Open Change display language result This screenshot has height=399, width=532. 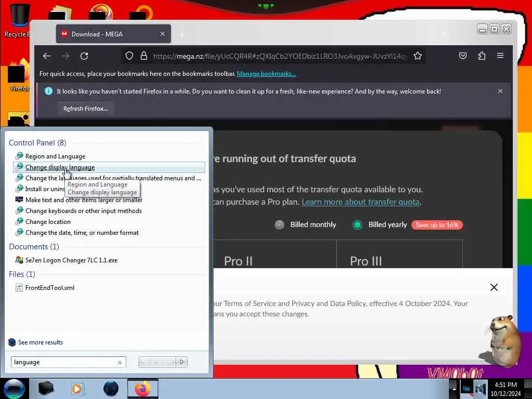click(109, 167)
